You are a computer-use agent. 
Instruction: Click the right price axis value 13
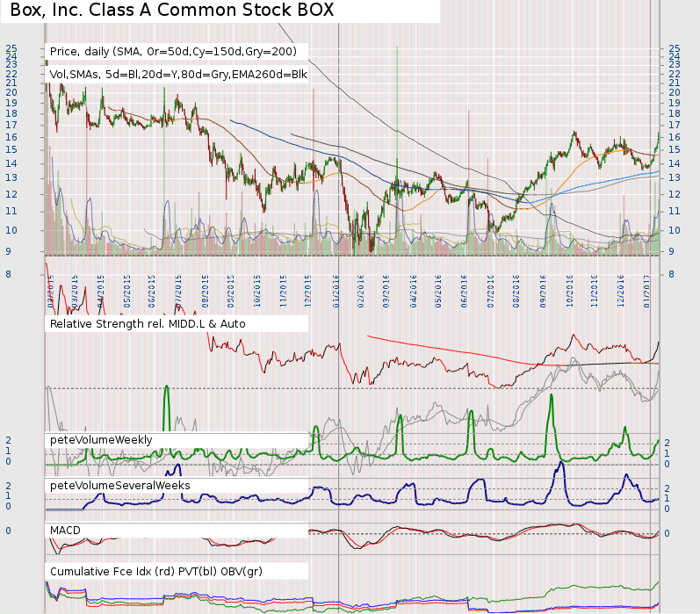tap(675, 177)
